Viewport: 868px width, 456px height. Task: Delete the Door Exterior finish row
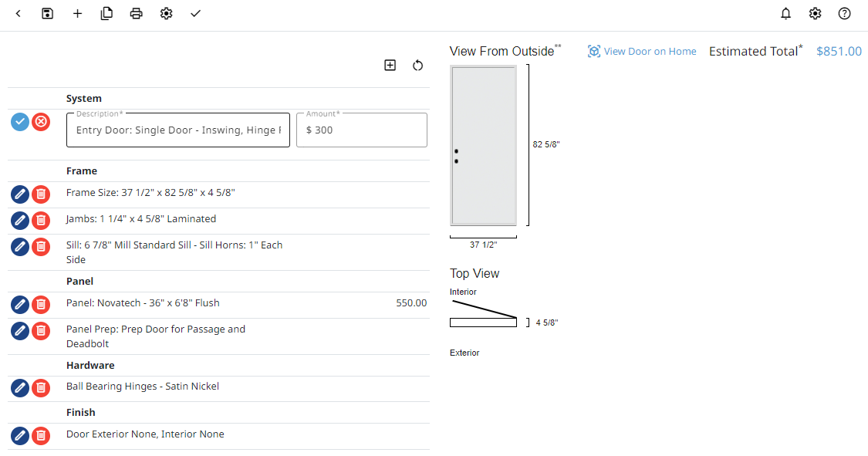pos(41,436)
